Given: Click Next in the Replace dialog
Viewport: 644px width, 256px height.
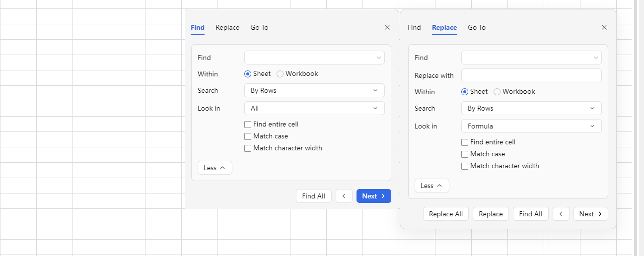Looking at the screenshot, I should 591,214.
